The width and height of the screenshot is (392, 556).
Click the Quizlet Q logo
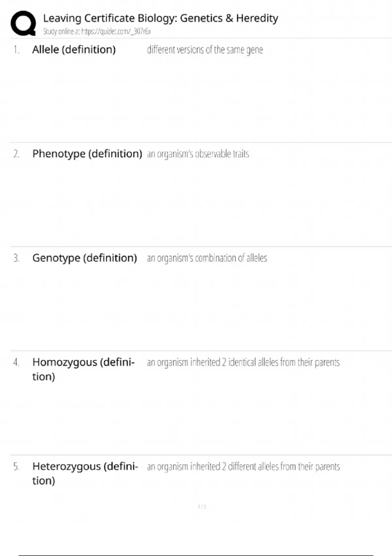point(23,23)
